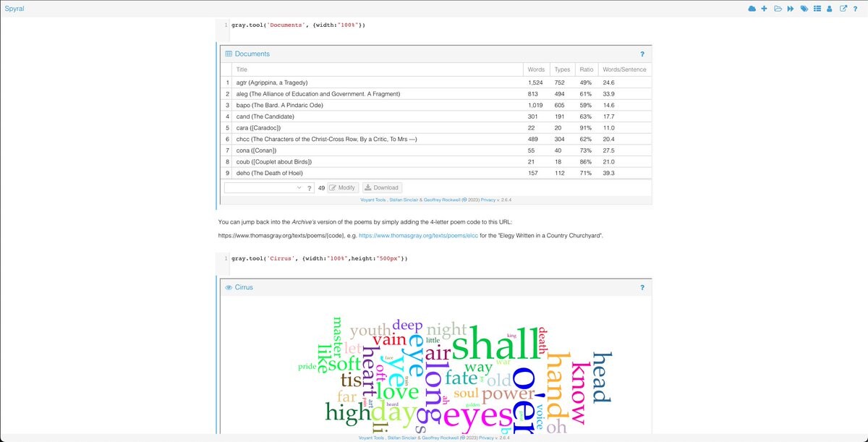
Task: Open a notebook with the folder icon
Action: (x=778, y=9)
